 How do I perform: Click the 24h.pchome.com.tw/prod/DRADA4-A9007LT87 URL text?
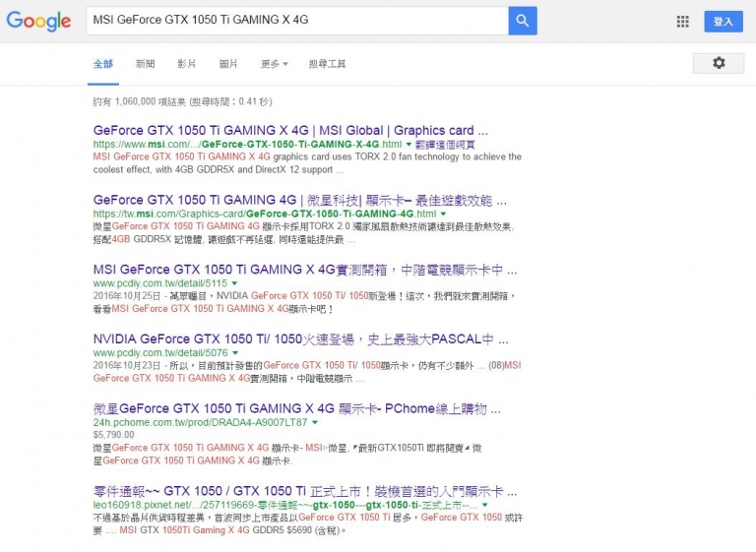[x=200, y=422]
